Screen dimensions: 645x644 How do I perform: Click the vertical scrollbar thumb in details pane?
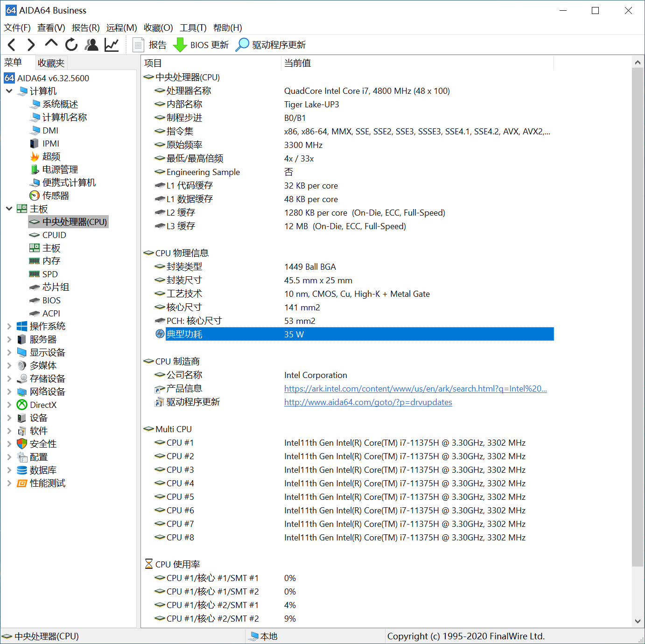pos(638,317)
